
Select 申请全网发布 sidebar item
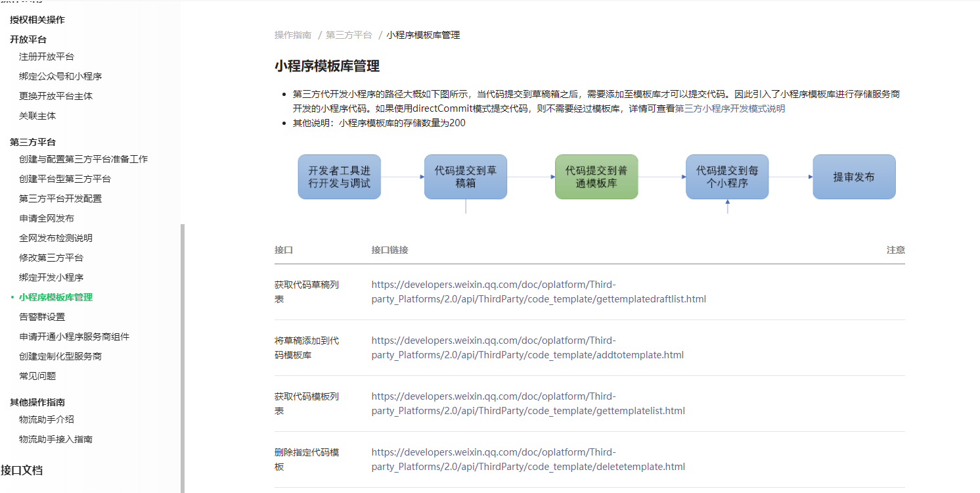47,218
